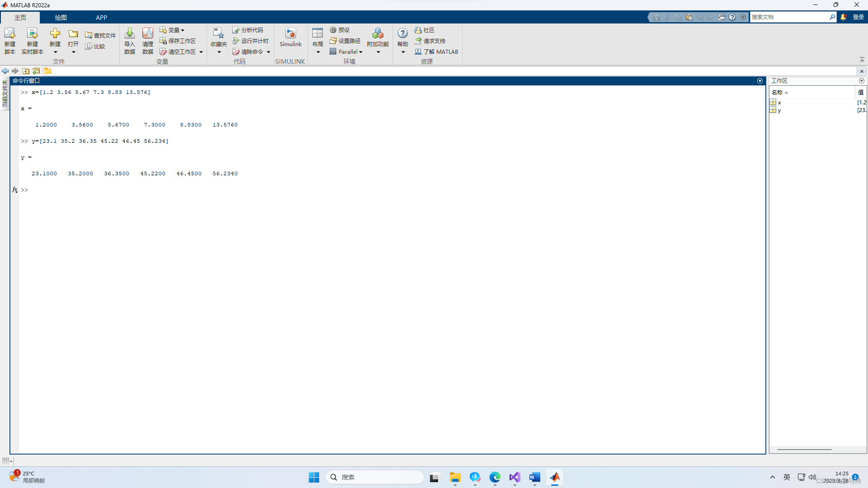This screenshot has width=868, height=488.
Task: Open the Add-Ons (附加功能) icon
Action: [x=378, y=34]
